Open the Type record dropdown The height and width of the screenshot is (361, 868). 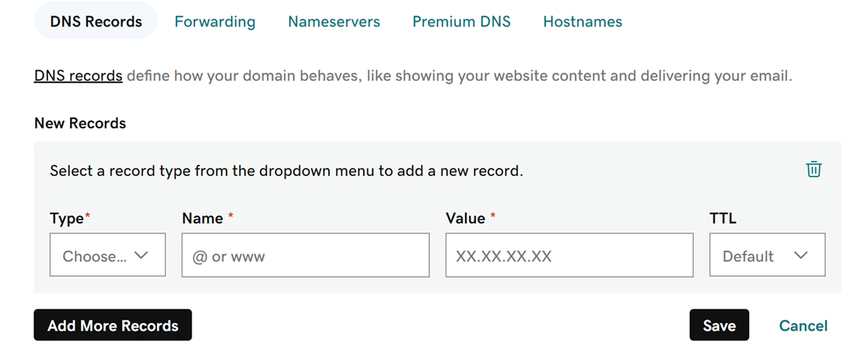[107, 254]
